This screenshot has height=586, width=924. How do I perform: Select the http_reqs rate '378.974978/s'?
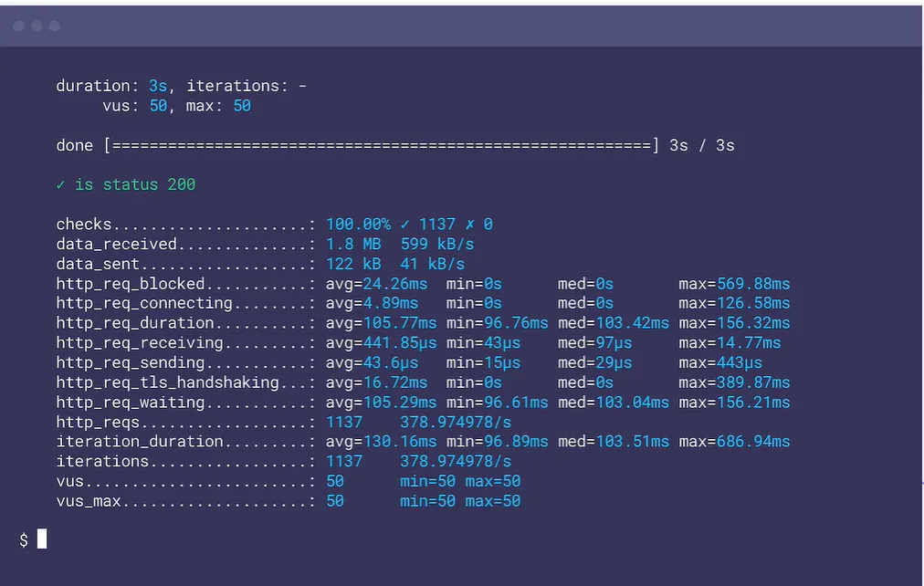coord(454,422)
